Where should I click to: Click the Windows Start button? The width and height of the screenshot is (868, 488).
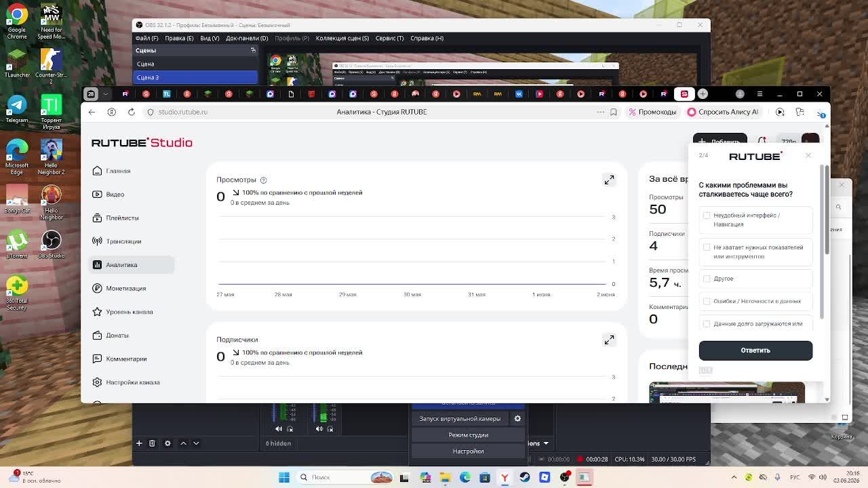pyautogui.click(x=284, y=477)
